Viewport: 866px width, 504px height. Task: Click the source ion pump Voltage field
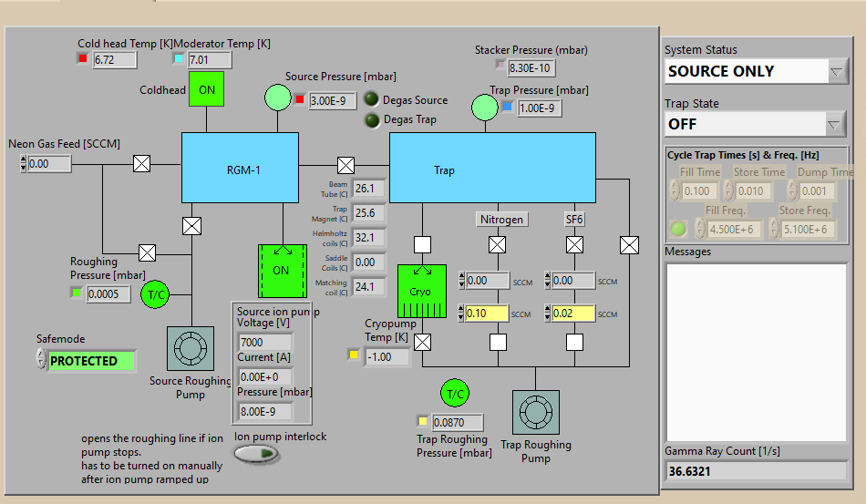[x=263, y=342]
